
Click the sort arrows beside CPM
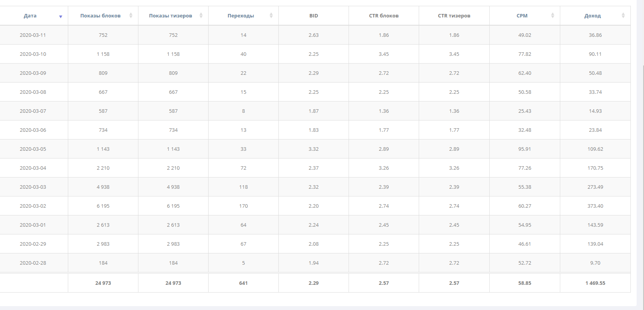tap(552, 15)
